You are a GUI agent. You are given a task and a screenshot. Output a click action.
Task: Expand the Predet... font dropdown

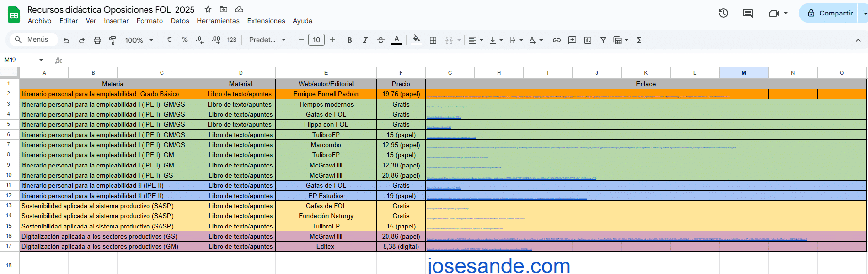point(267,40)
